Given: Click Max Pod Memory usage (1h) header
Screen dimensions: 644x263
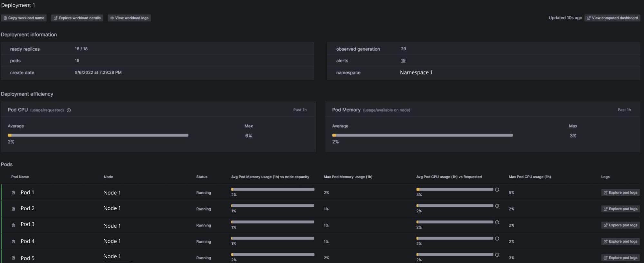Looking at the screenshot, I should pyautogui.click(x=348, y=177).
